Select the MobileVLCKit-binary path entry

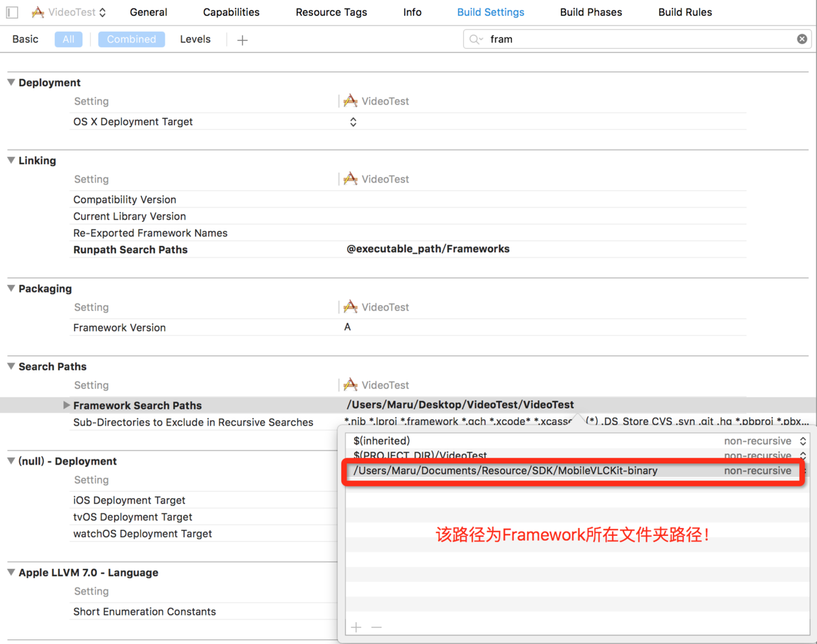click(x=505, y=471)
